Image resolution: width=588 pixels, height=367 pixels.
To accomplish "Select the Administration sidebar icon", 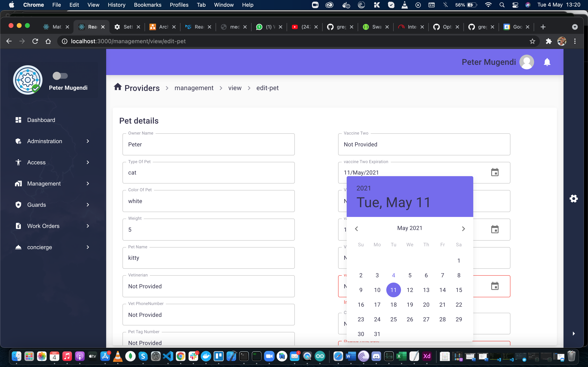I will (x=18, y=141).
